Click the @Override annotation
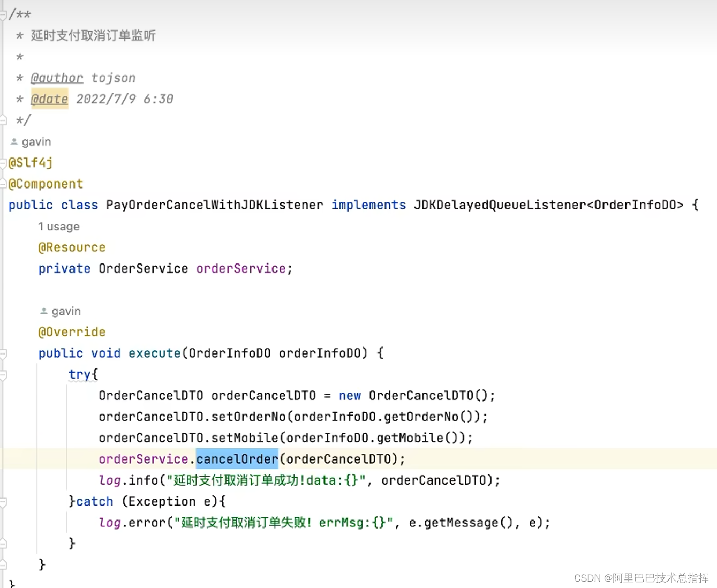This screenshot has height=588, width=717. [72, 332]
